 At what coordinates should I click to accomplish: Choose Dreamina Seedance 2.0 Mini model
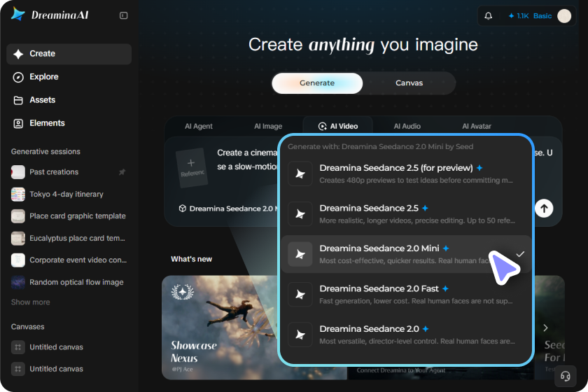(406, 254)
